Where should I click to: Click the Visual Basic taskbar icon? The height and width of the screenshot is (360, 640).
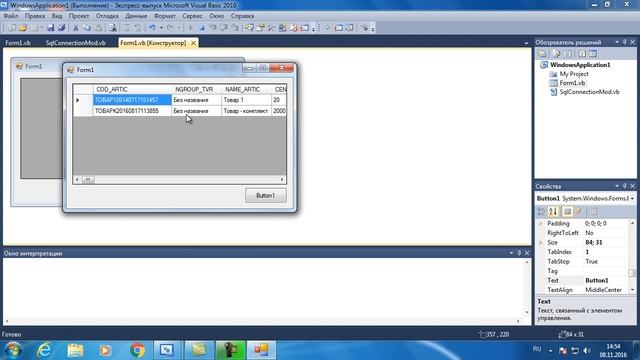(x=167, y=350)
